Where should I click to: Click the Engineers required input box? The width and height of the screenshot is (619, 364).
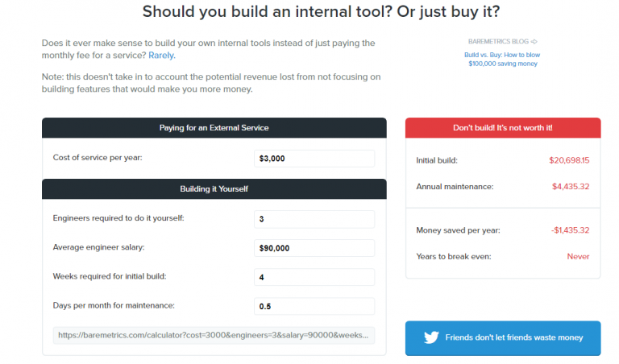(x=314, y=219)
